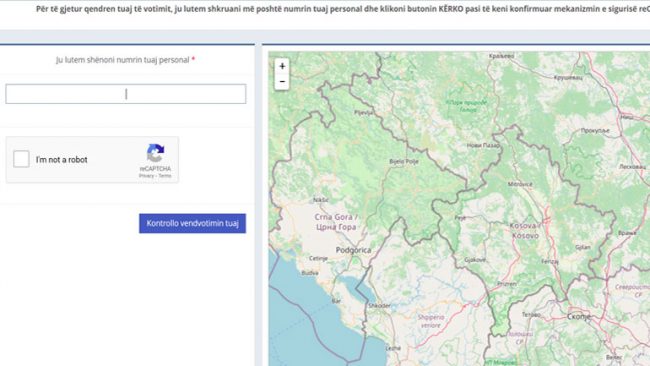Click Kosova / Kosovo label on map

click(525, 230)
